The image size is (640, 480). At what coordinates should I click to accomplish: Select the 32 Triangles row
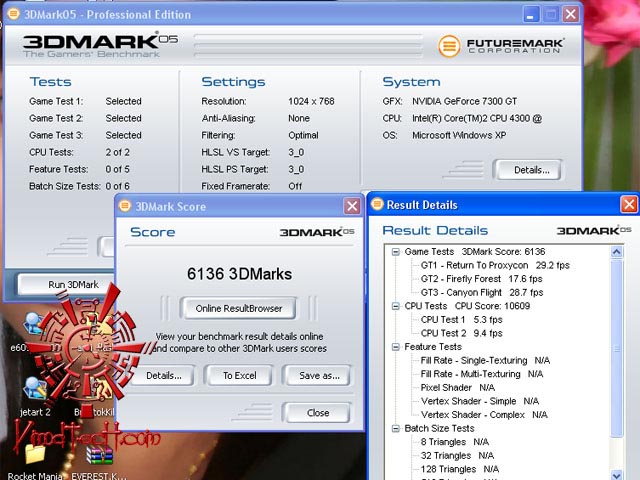pyautogui.click(x=458, y=456)
